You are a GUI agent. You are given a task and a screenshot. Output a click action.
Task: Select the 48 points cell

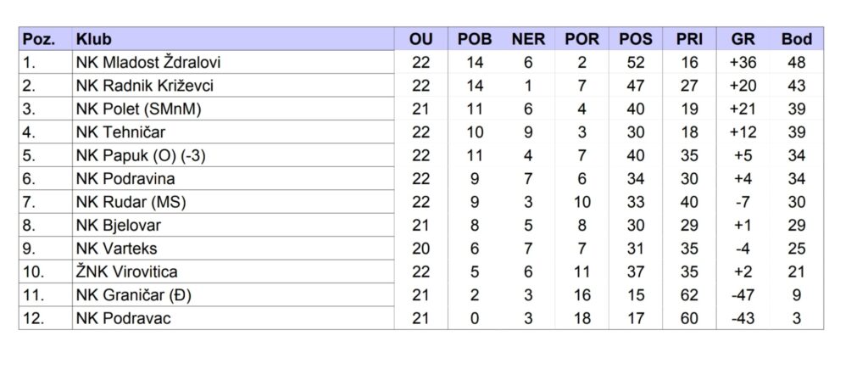[796, 63]
